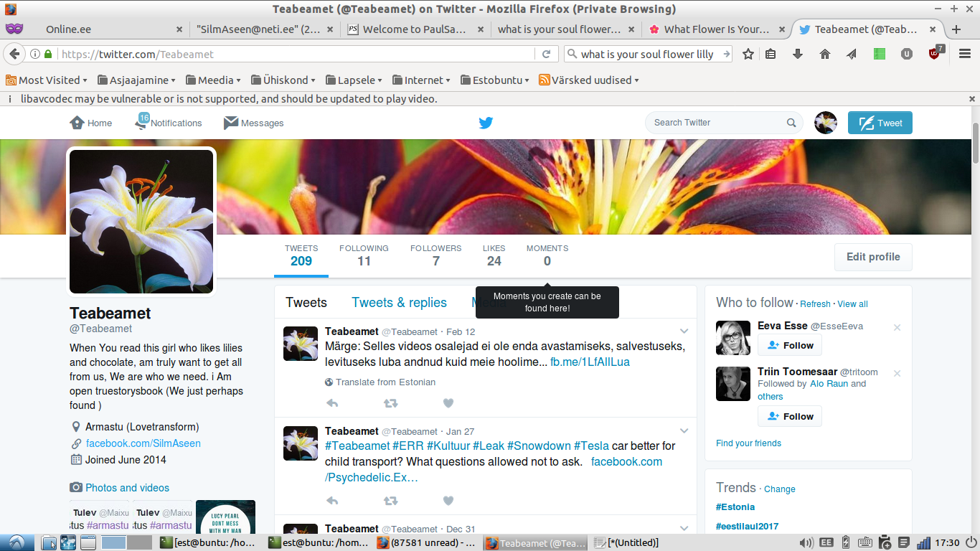Image resolution: width=980 pixels, height=551 pixels.
Task: Open the Find your friends link
Action: click(x=748, y=443)
